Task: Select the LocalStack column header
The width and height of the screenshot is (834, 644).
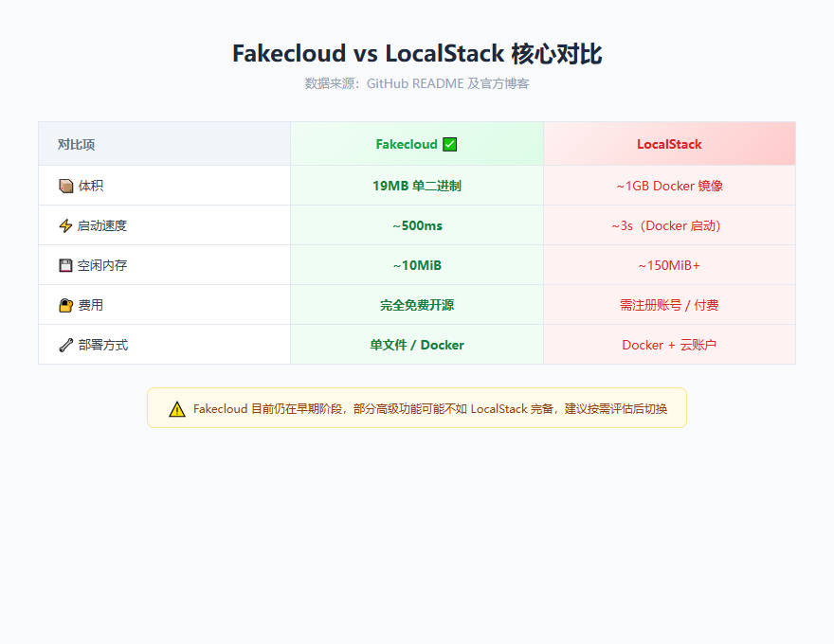Action: coord(669,144)
